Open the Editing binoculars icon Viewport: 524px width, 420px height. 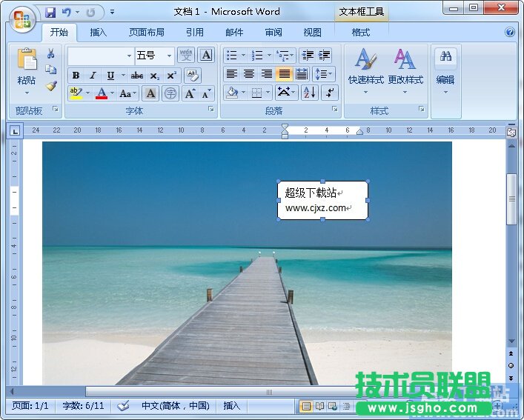pos(445,56)
